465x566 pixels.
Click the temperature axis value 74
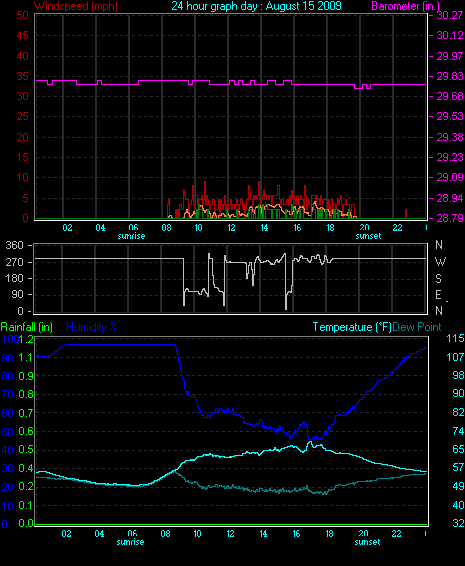(458, 431)
